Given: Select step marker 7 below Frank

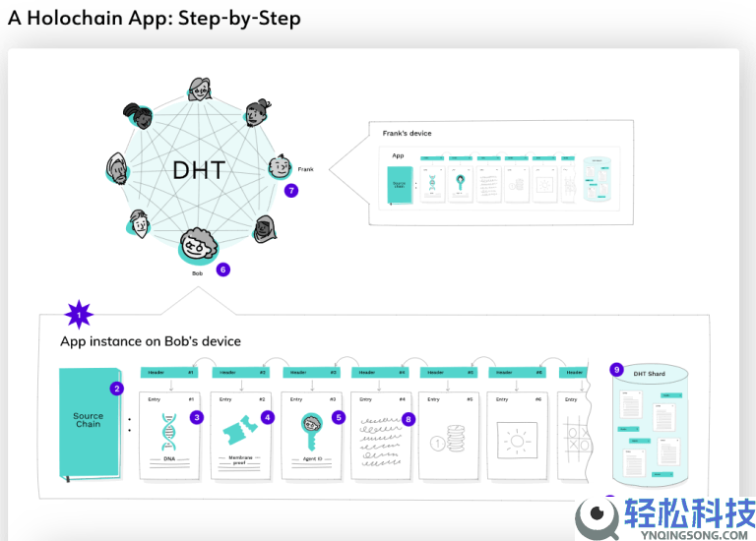Looking at the screenshot, I should tap(290, 191).
